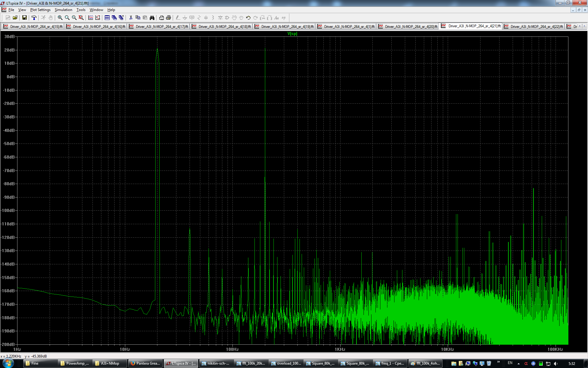Open a file with the Open icon
The height and width of the screenshot is (368, 588).
click(15, 18)
